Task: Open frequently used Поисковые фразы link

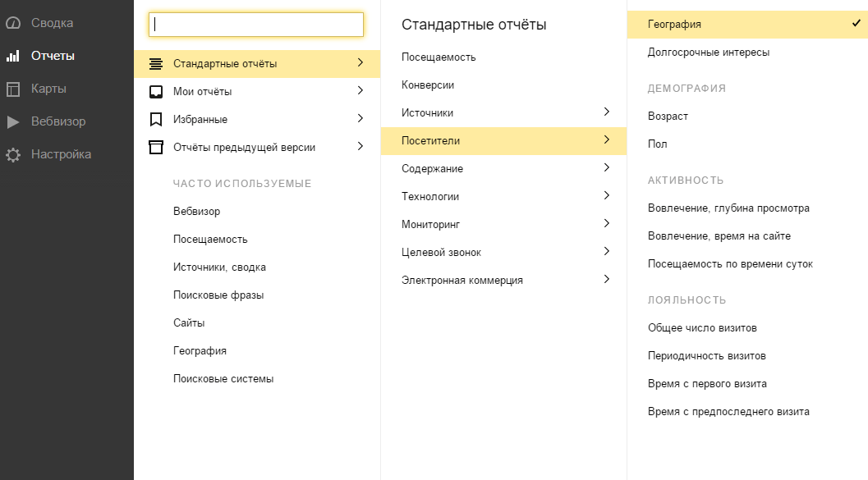Action: [x=218, y=295]
